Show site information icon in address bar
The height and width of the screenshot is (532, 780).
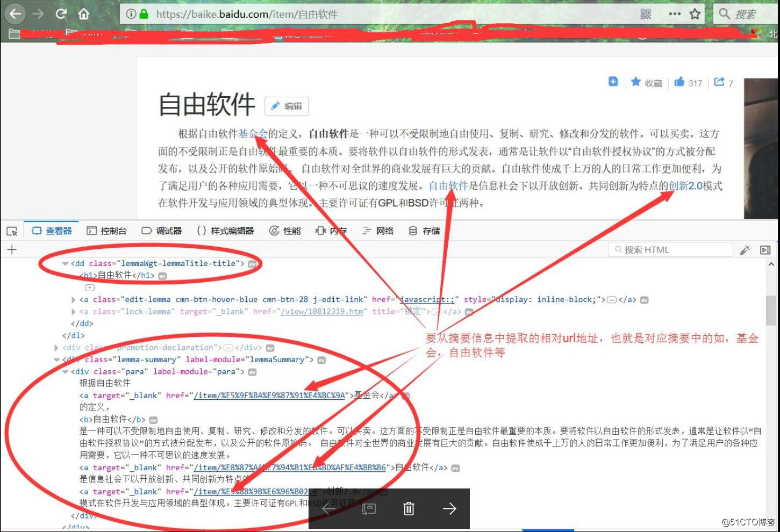point(130,14)
